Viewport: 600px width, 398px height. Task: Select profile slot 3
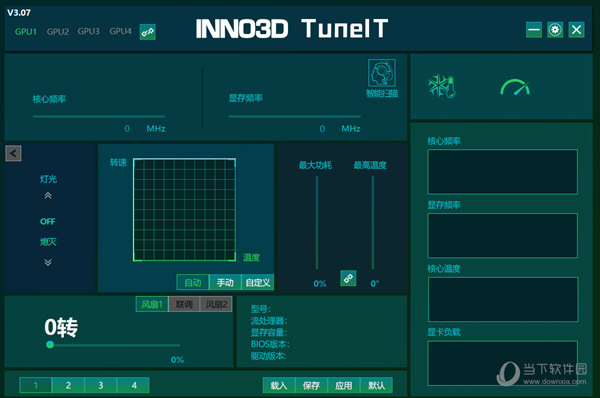(101, 385)
